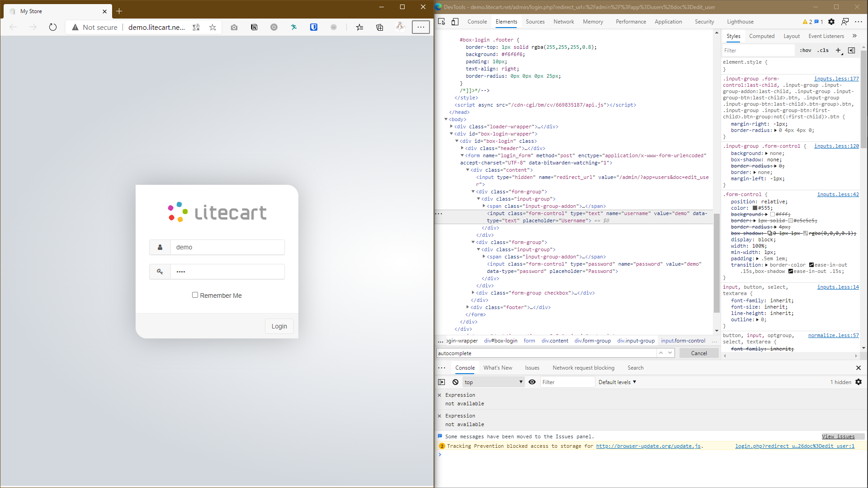The width and height of the screenshot is (868, 488).
Task: Open the Network request blocking drawer tab
Action: pos(583,368)
